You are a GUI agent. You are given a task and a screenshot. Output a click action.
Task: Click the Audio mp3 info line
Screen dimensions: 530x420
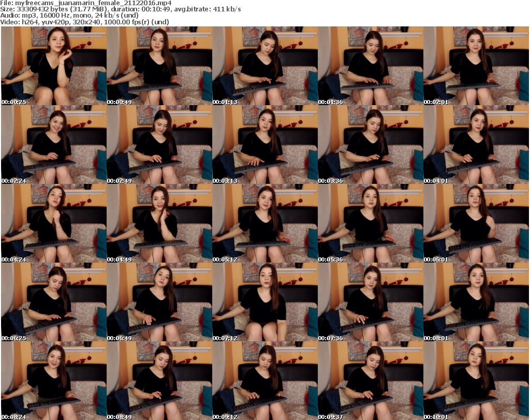point(69,16)
